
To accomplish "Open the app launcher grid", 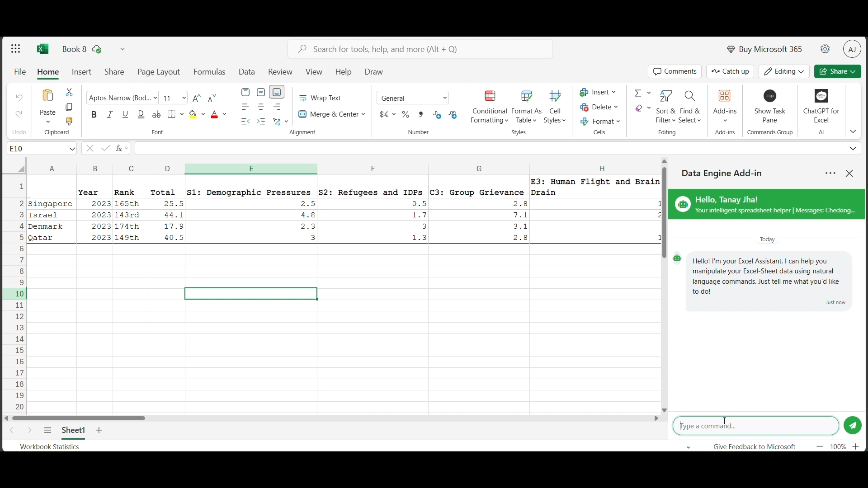I will (x=16, y=49).
